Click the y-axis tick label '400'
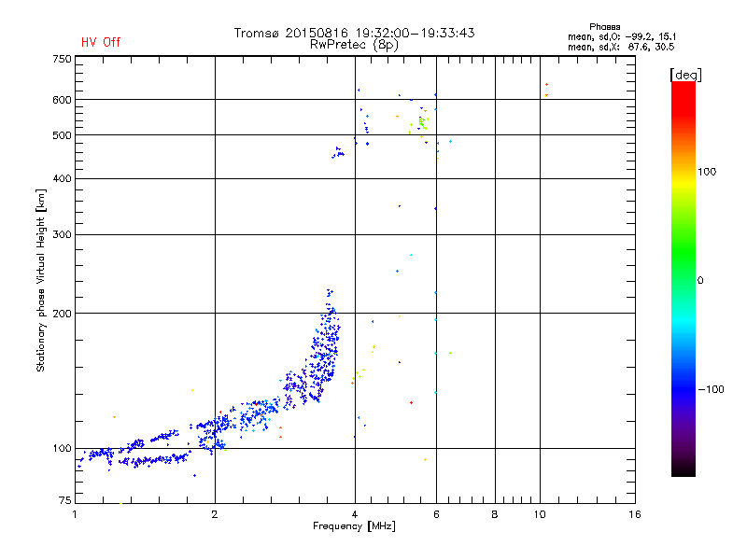This screenshot has height=560, width=747. point(63,178)
